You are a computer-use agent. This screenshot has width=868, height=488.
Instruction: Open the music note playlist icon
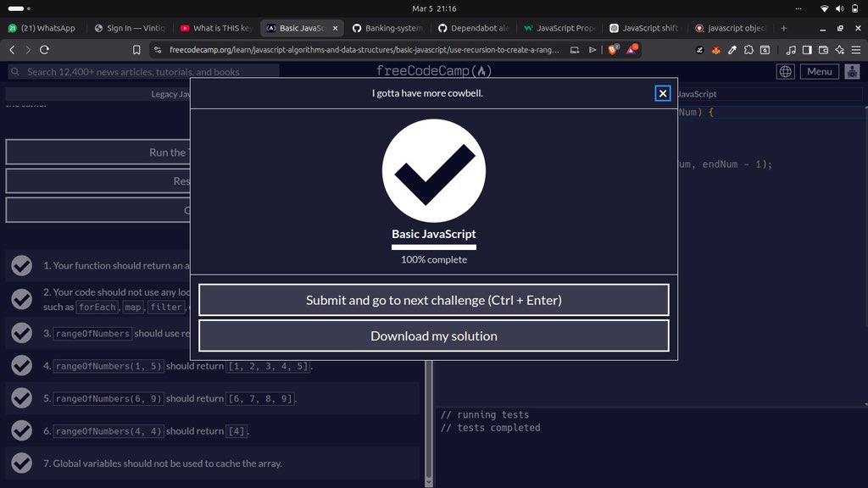[791, 50]
